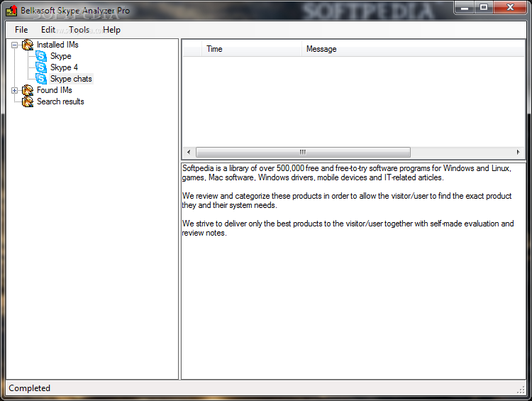
Task: Collapse the Installed IMs tree node
Action: [x=14, y=45]
